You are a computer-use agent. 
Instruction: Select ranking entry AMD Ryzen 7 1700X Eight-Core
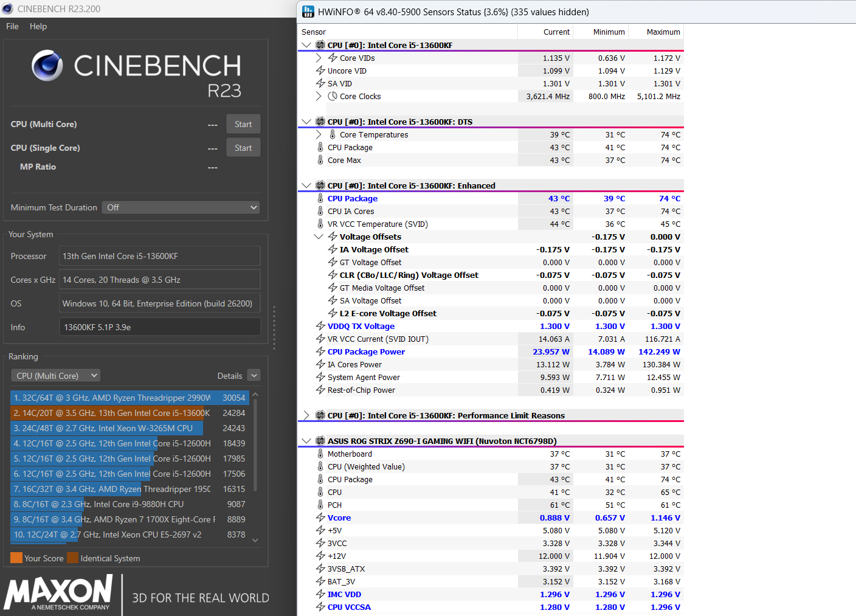tap(129, 519)
